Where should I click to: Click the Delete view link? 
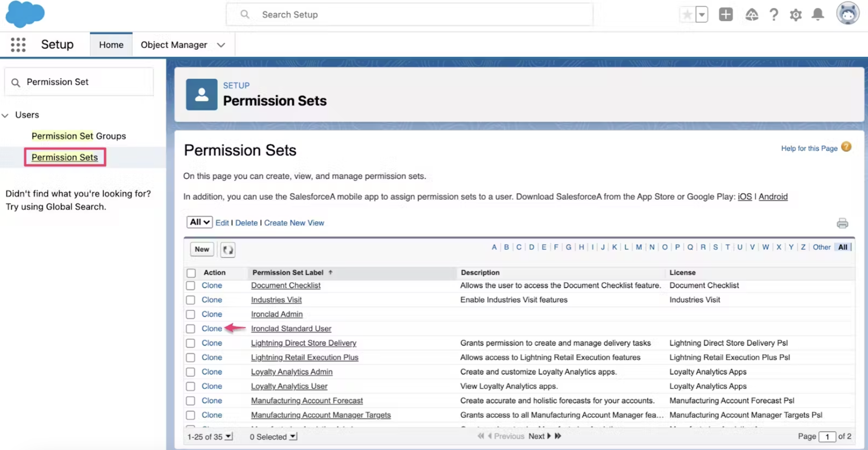click(x=246, y=223)
